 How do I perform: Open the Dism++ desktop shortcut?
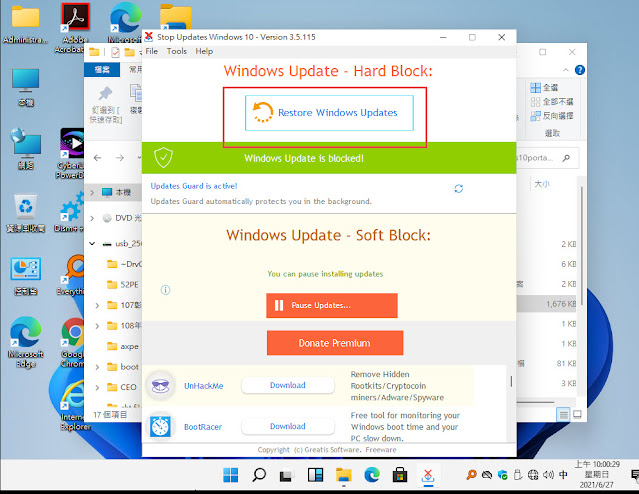[70, 212]
